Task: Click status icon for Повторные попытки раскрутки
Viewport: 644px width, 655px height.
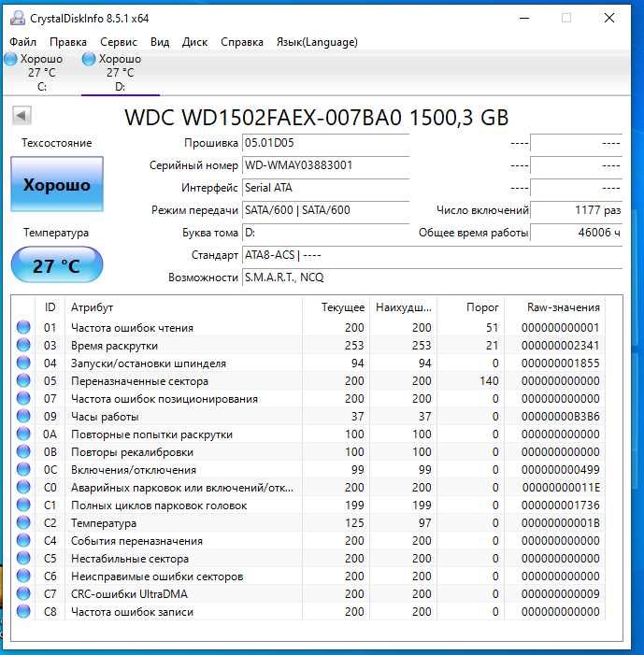Action: point(23,434)
